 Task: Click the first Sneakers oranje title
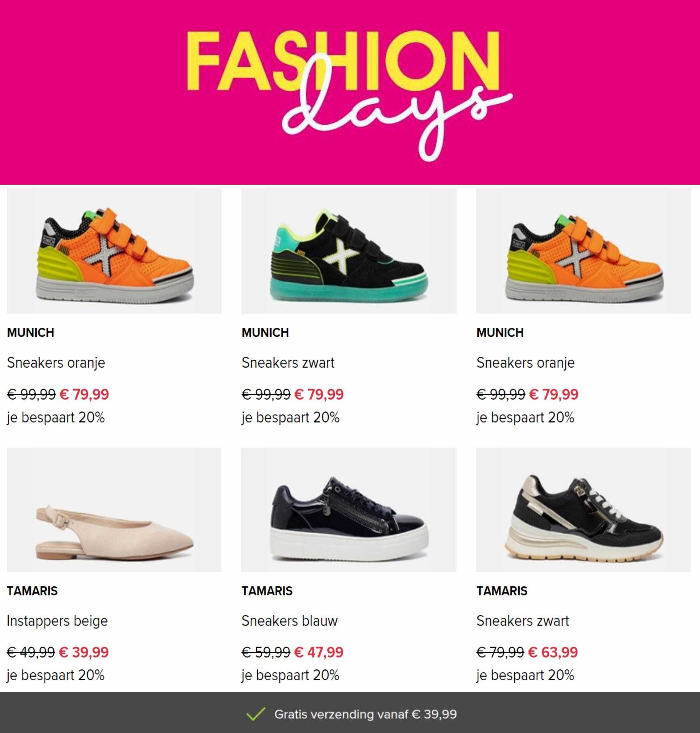[x=56, y=363]
